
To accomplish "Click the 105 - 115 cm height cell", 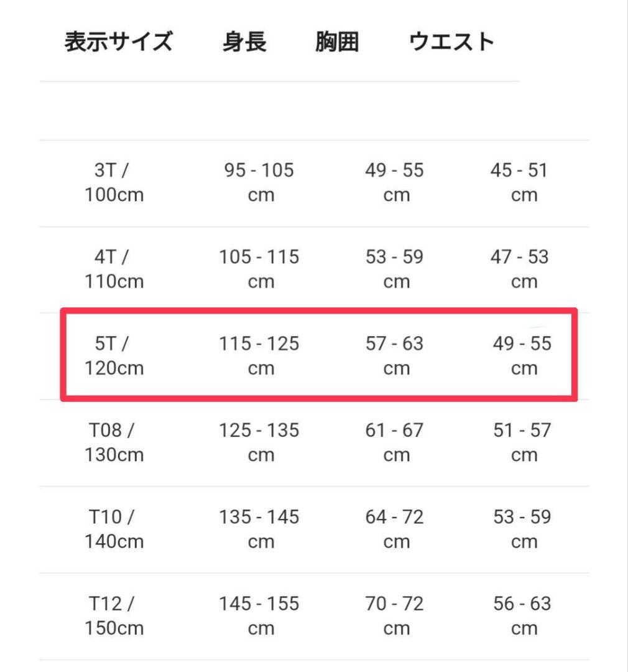I will coord(259,269).
